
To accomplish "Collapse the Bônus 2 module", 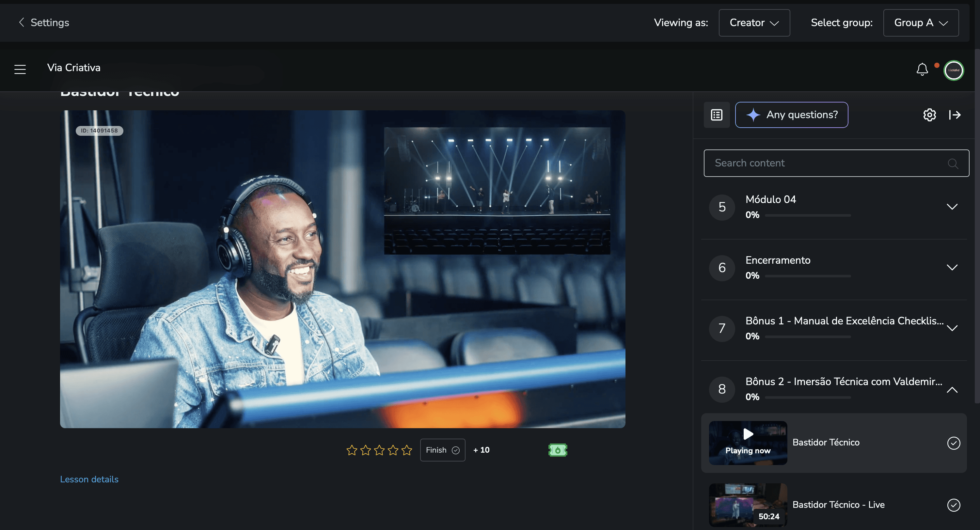I will pos(952,389).
